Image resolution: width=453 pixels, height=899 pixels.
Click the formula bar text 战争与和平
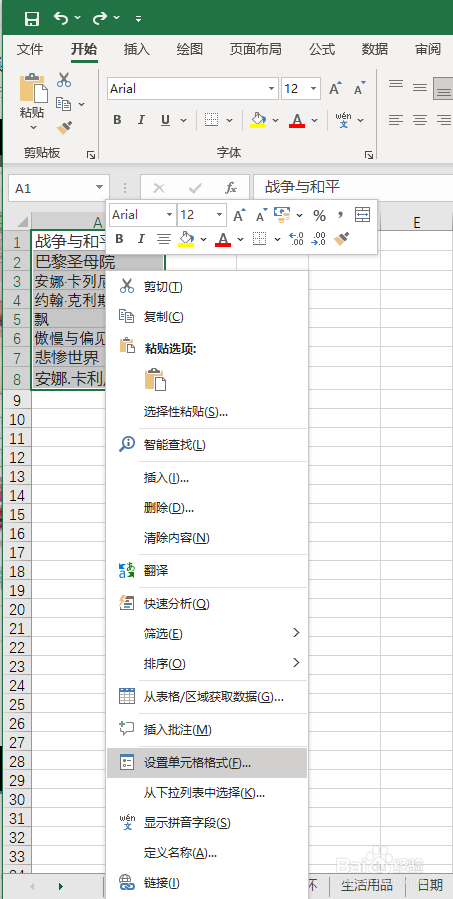(302, 187)
